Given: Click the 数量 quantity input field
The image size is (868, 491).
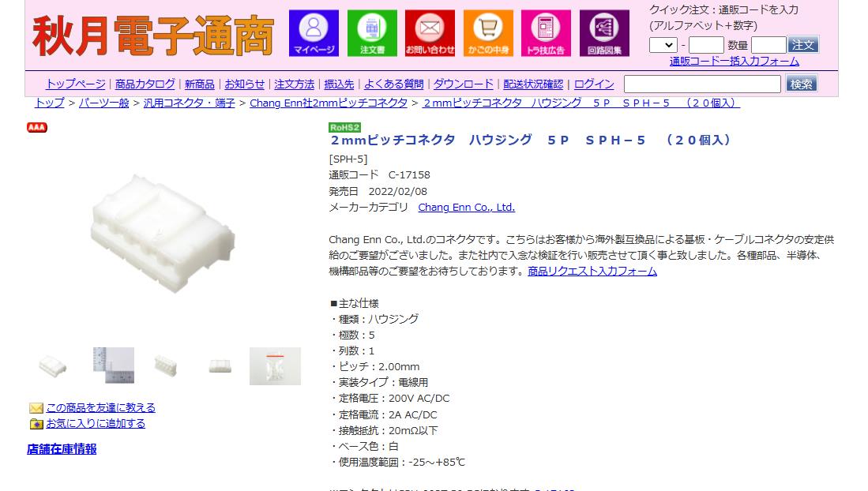Looking at the screenshot, I should (x=768, y=45).
